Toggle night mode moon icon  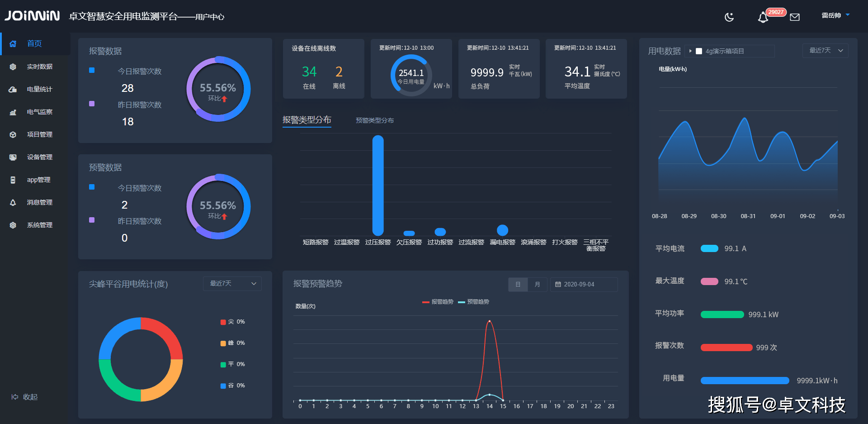pos(729,17)
